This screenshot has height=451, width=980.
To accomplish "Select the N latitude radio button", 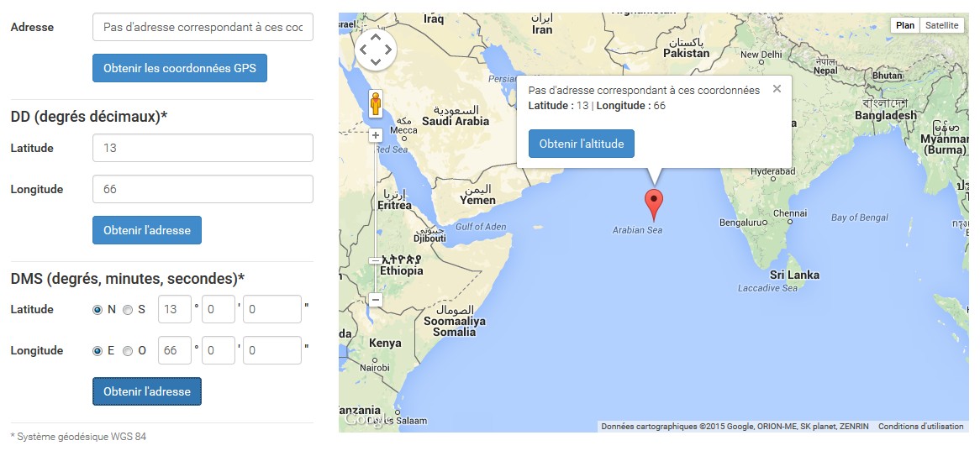I will pyautogui.click(x=97, y=310).
